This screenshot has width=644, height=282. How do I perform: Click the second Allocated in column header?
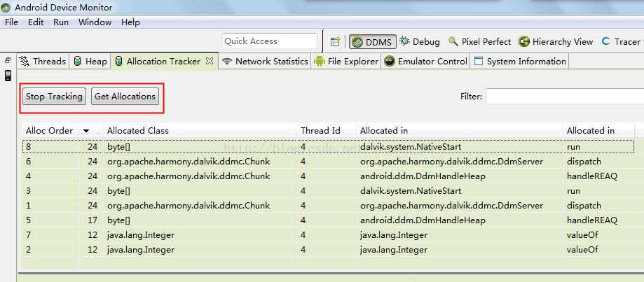point(598,131)
